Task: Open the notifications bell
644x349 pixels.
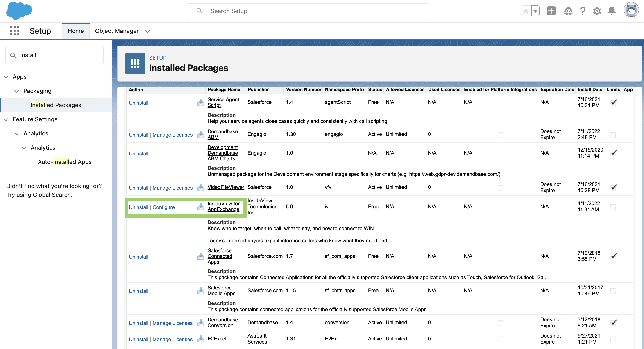Action: (x=612, y=11)
